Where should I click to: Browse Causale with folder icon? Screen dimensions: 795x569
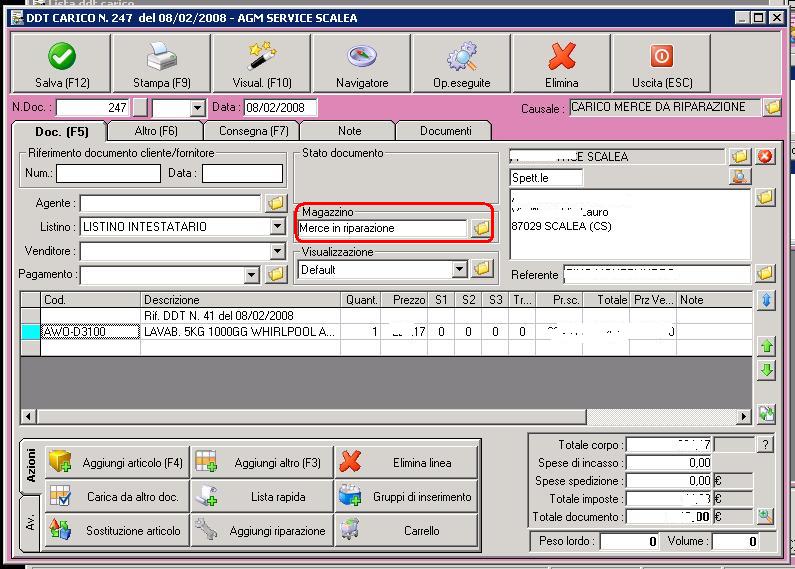(772, 107)
